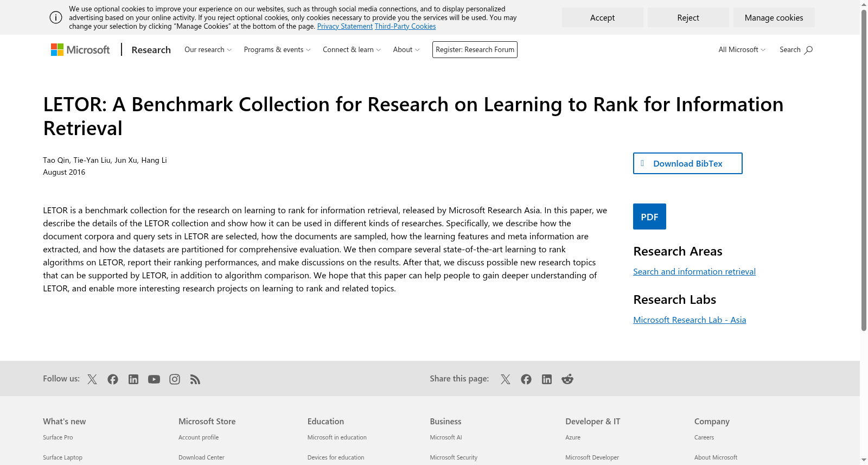Screen dimensions: 868x465
Task: Click the cookie notice info icon
Action: pos(56,17)
